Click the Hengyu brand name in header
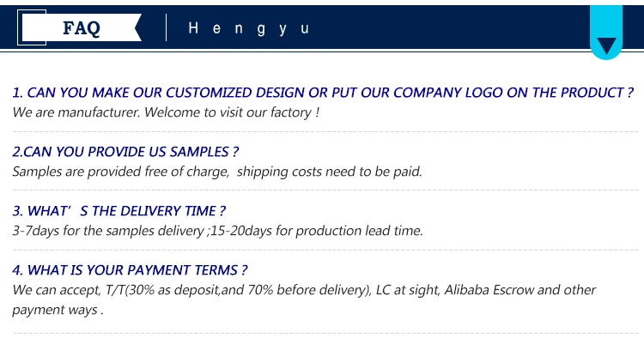Viewport: 644px width, 344px height. pos(247,28)
